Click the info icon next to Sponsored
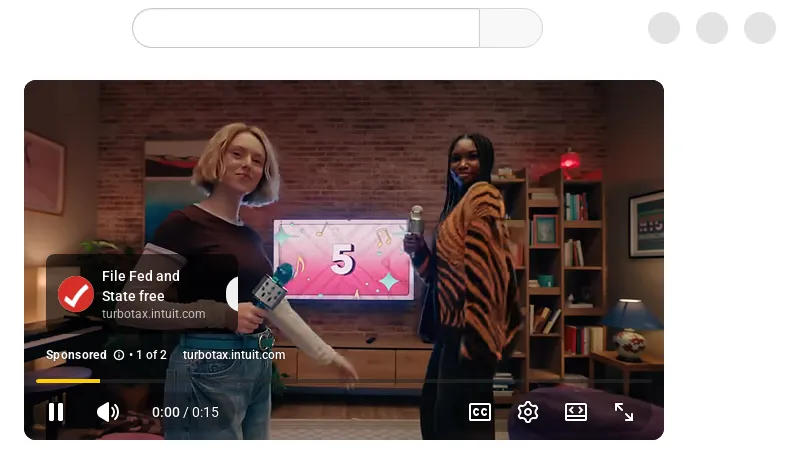 tap(119, 355)
